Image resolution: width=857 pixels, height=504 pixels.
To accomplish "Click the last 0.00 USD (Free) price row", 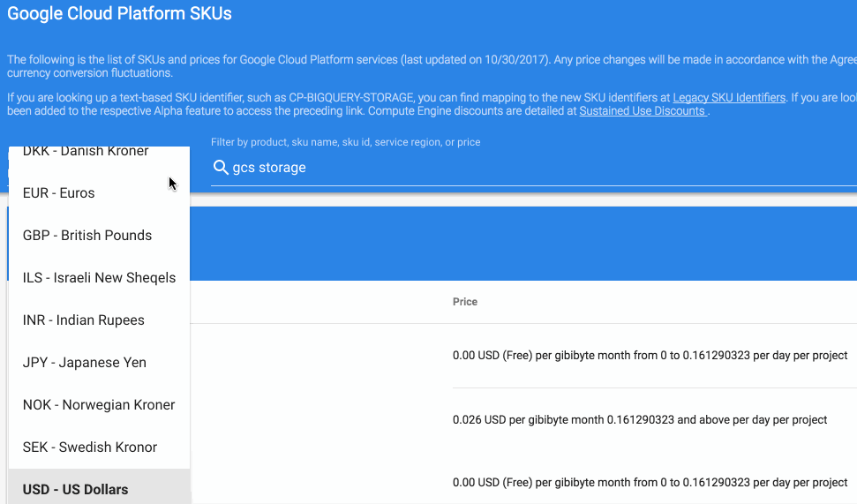I will click(650, 483).
